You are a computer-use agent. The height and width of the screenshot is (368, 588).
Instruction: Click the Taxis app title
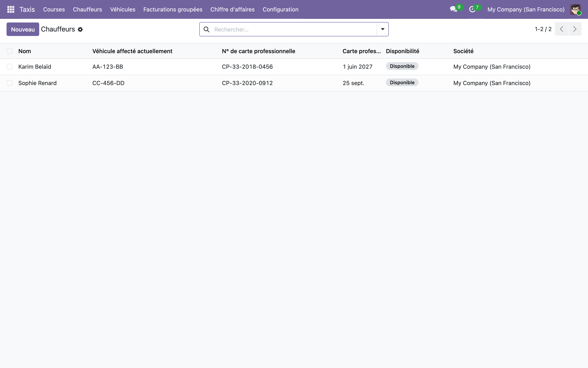coord(27,9)
